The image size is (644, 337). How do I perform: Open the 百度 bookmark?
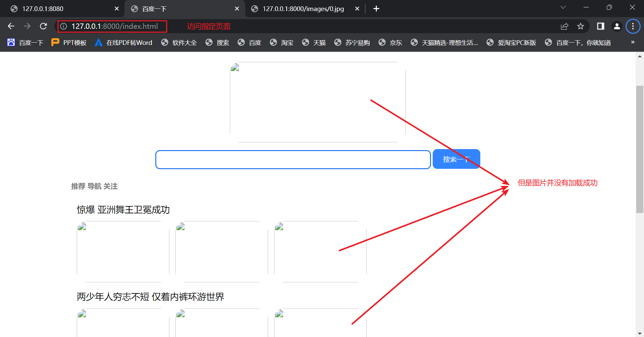click(x=250, y=43)
